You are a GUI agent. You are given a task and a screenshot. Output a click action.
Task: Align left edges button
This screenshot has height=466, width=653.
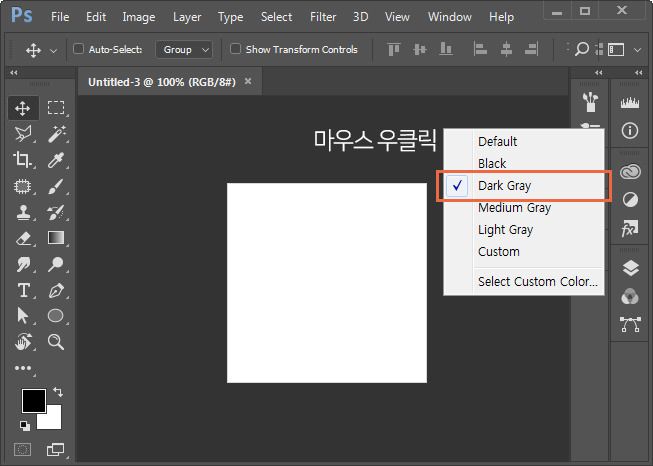480,49
